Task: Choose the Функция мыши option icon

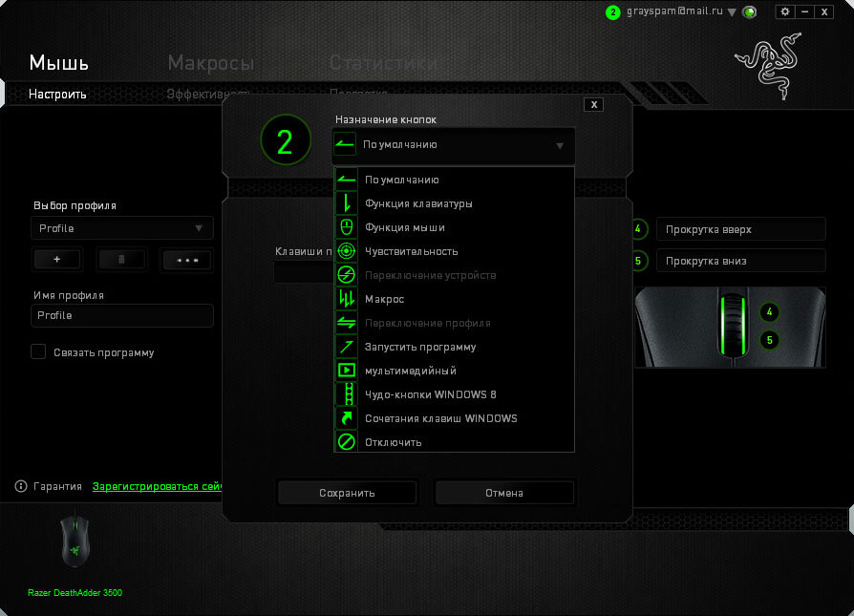Action: 346,226
